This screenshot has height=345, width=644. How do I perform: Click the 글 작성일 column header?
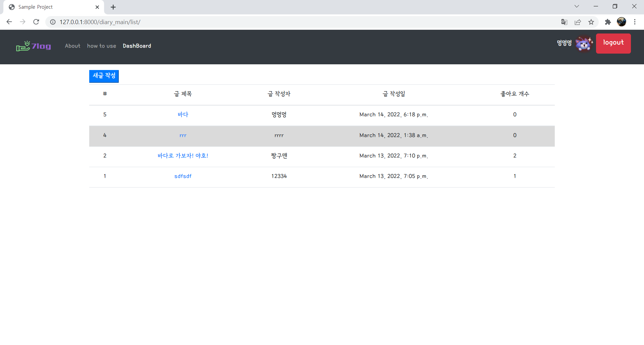pos(394,94)
